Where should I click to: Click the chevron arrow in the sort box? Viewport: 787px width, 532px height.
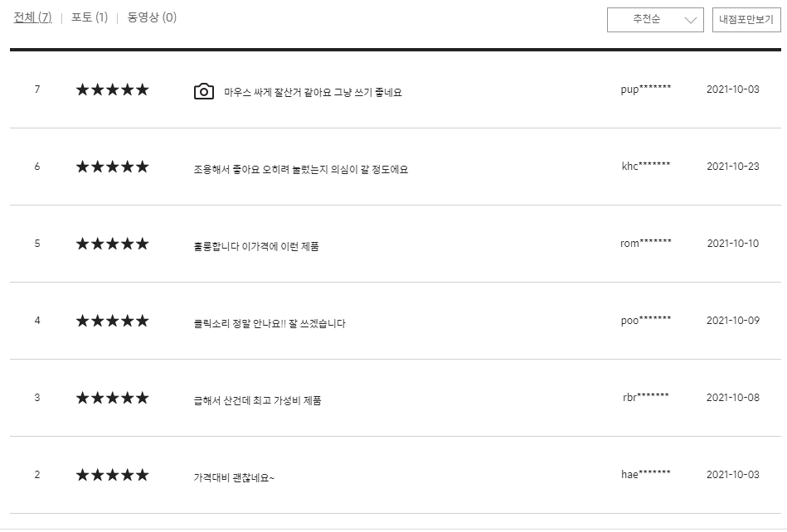click(691, 20)
